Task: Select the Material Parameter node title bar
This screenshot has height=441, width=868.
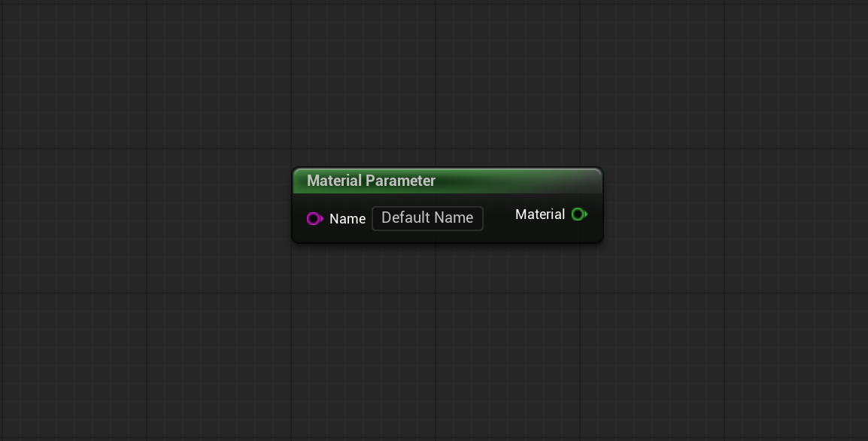Action: [448, 181]
